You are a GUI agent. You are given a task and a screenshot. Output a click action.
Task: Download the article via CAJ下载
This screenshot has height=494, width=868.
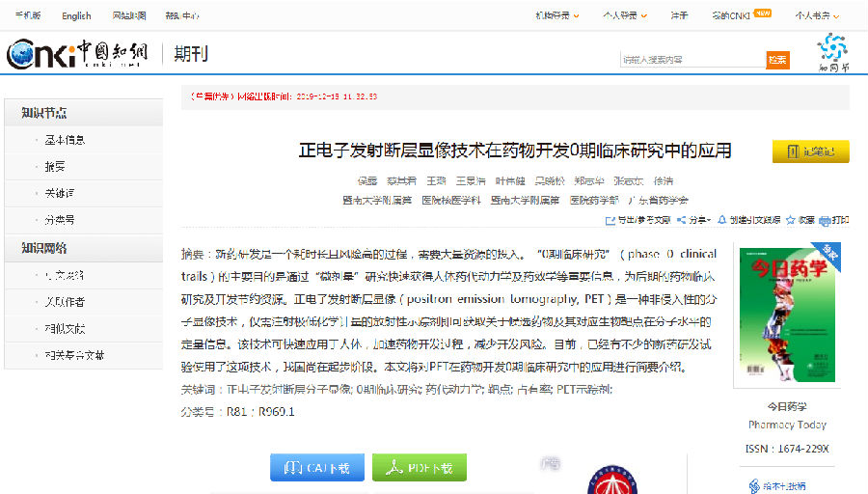coord(316,468)
